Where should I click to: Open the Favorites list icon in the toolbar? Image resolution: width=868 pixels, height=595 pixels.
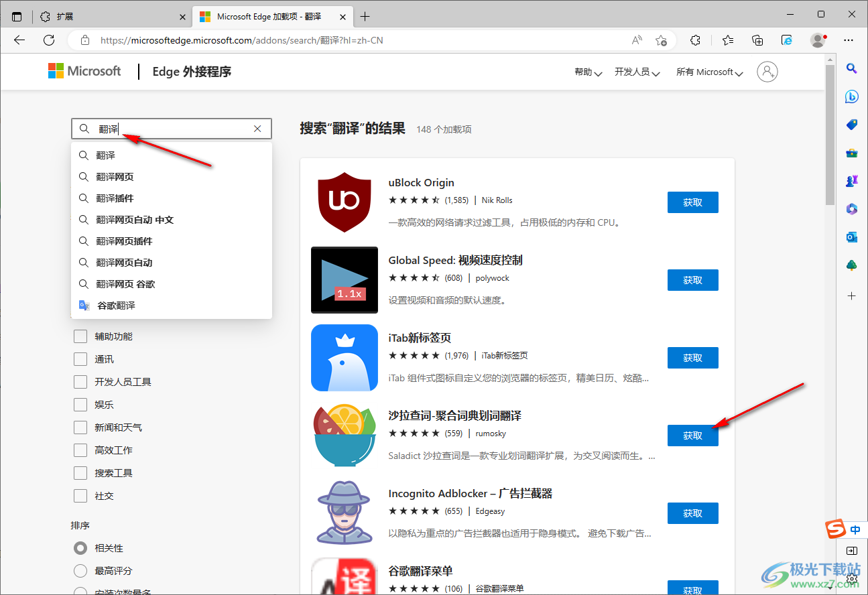point(728,40)
